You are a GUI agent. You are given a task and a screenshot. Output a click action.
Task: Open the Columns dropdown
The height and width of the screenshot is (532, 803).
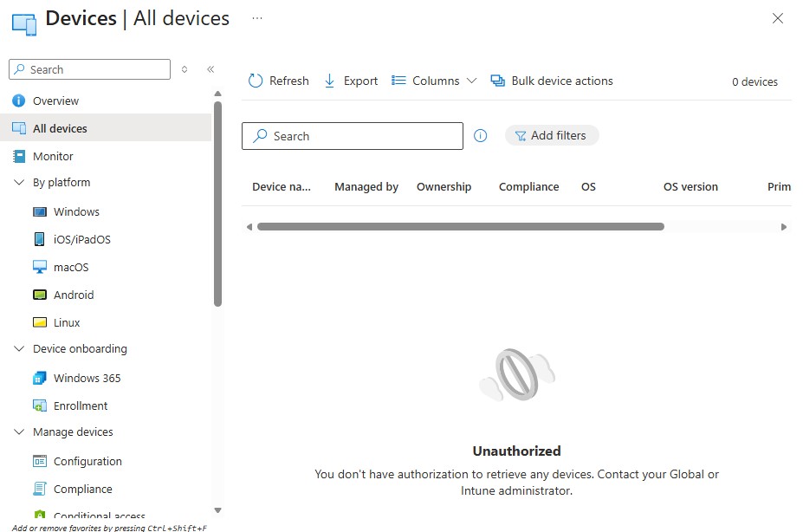(x=435, y=81)
